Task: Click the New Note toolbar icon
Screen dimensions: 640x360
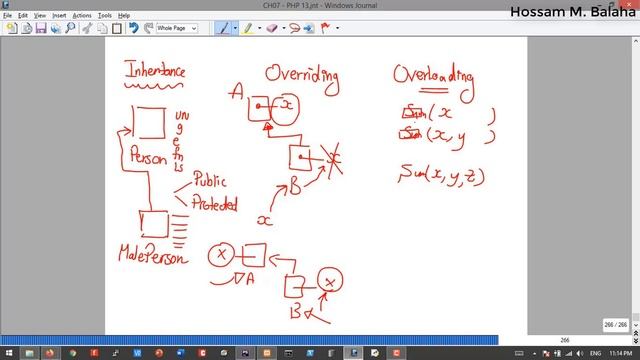Action: click(x=12, y=28)
